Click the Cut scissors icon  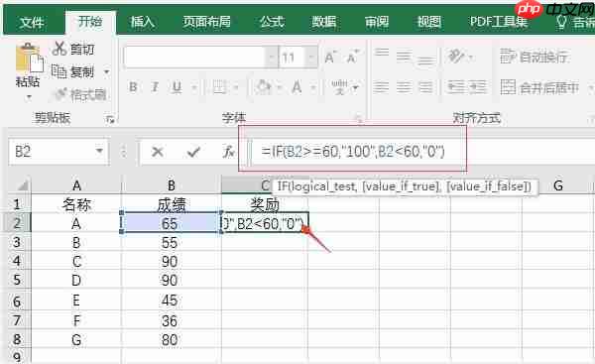tap(59, 49)
